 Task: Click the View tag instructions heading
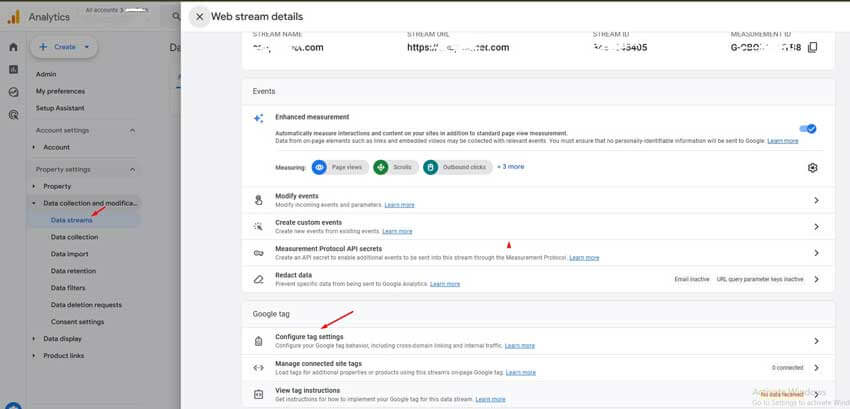(307, 391)
